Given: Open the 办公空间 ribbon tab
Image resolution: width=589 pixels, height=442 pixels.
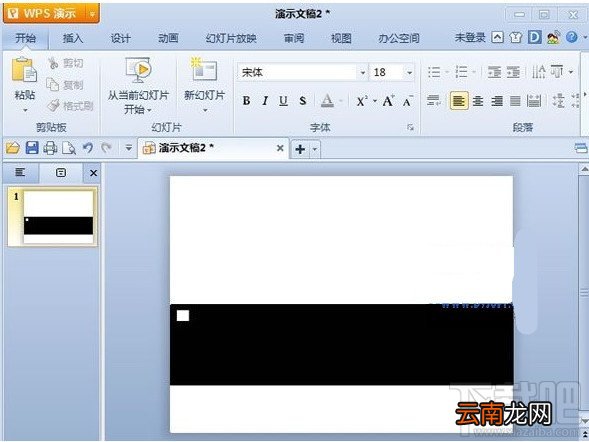Looking at the screenshot, I should coord(399,38).
